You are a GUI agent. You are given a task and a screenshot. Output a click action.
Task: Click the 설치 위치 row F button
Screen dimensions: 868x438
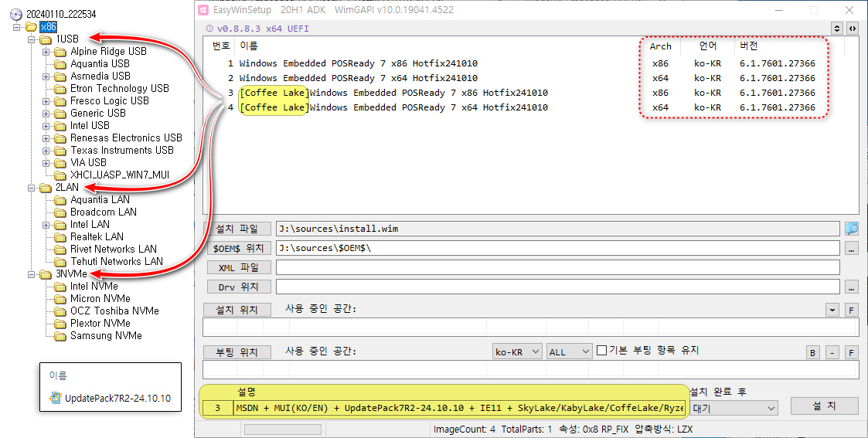pyautogui.click(x=852, y=310)
